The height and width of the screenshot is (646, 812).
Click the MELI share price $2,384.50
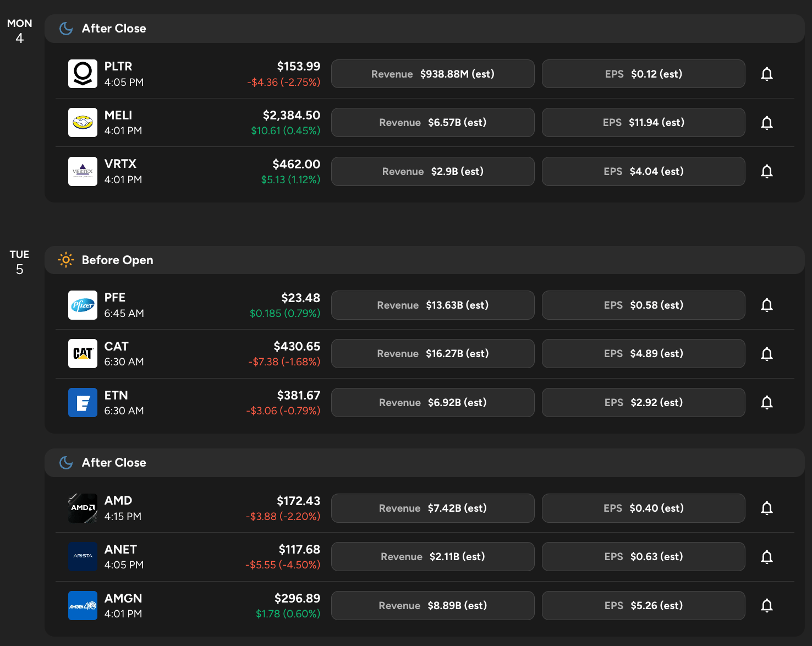pyautogui.click(x=292, y=116)
